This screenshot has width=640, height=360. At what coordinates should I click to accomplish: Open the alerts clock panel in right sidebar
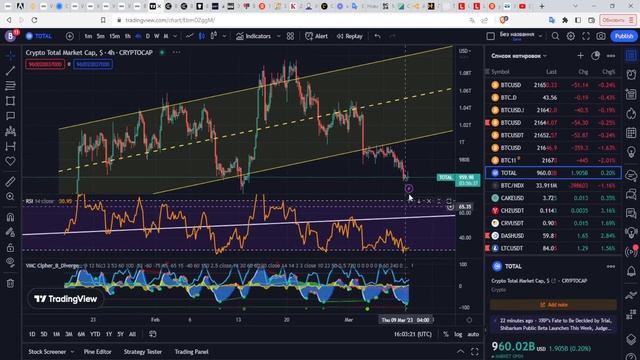point(631,74)
